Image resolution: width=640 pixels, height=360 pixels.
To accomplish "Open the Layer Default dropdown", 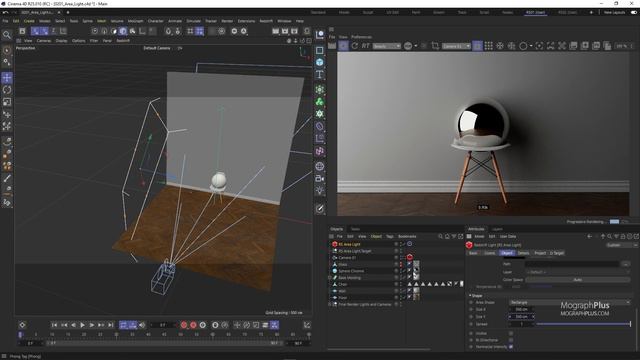I will tap(578, 272).
